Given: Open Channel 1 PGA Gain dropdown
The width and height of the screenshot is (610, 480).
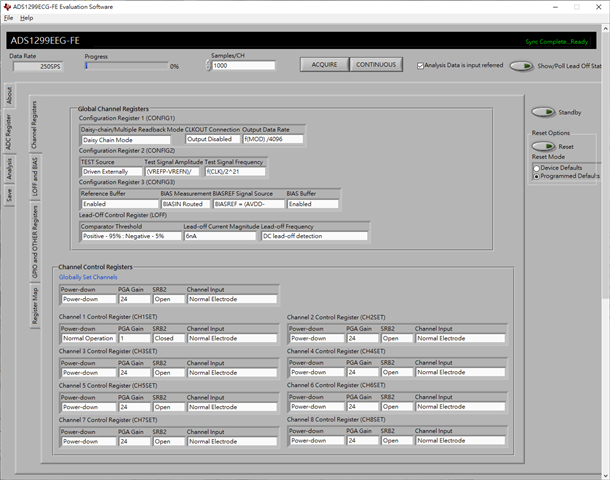Looking at the screenshot, I should coord(135,338).
